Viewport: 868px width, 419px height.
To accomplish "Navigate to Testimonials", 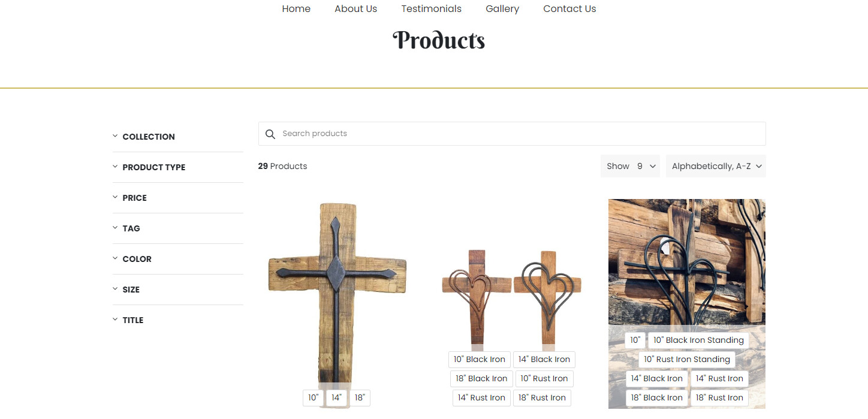I will pos(431,9).
